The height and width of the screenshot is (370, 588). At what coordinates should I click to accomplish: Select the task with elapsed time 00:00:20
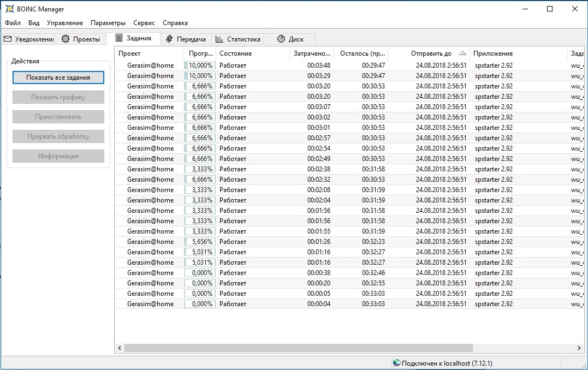point(349,283)
